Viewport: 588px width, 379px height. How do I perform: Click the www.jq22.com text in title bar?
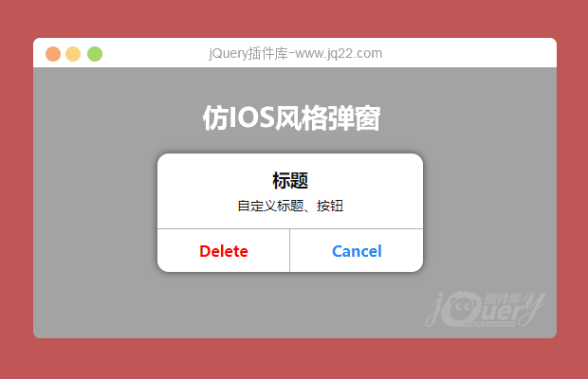click(339, 54)
